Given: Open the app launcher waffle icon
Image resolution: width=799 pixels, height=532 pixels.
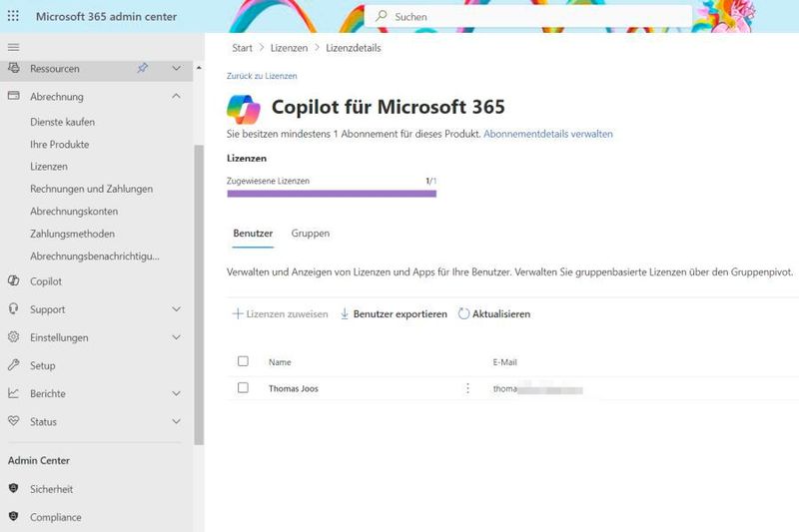Looking at the screenshot, I should point(13,16).
